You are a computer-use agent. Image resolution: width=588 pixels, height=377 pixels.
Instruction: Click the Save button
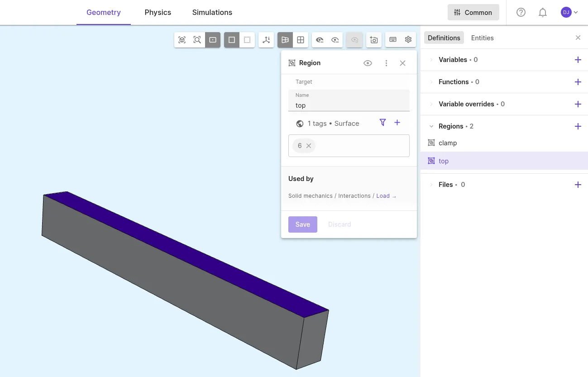303,224
